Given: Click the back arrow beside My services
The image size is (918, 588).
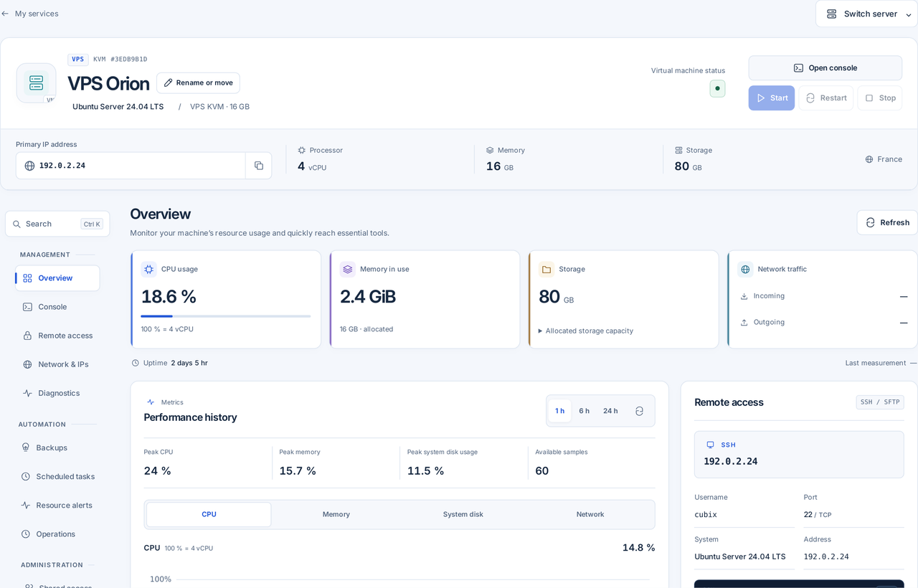Looking at the screenshot, I should (5, 14).
